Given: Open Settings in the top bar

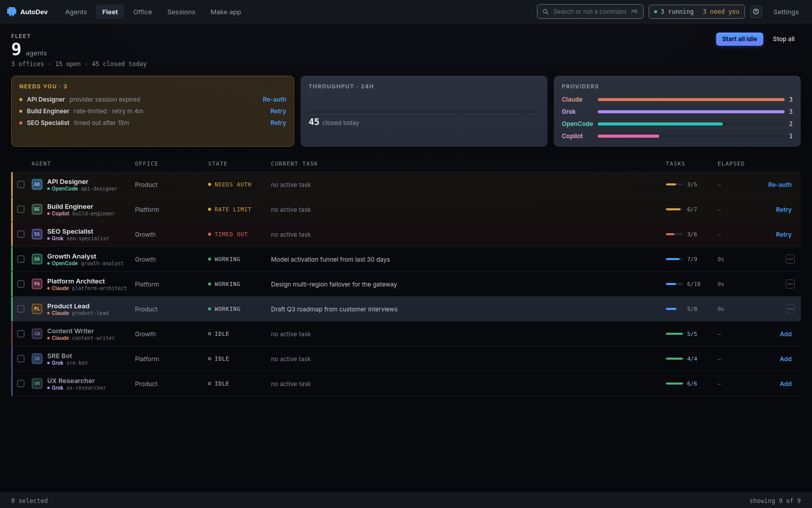Looking at the screenshot, I should tap(786, 12).
